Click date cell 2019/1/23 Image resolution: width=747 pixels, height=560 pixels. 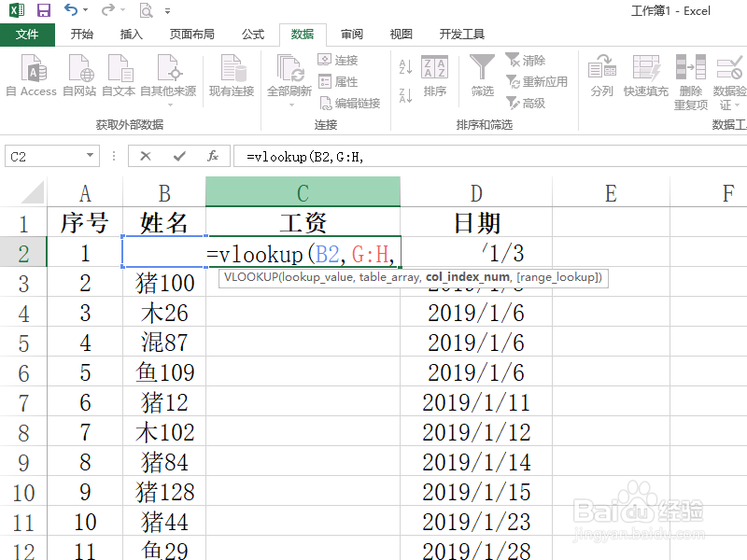476,522
